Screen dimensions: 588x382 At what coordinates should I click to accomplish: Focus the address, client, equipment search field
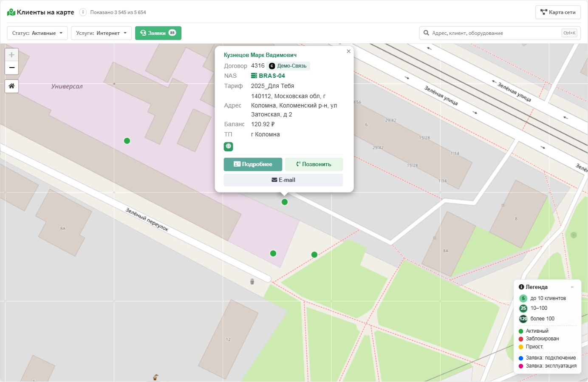coord(500,33)
